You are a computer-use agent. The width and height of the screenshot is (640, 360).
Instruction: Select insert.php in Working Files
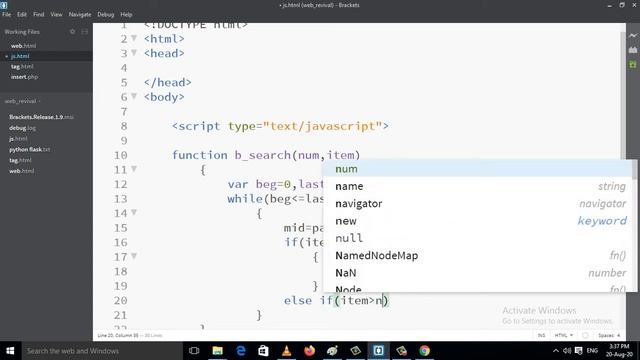24,77
